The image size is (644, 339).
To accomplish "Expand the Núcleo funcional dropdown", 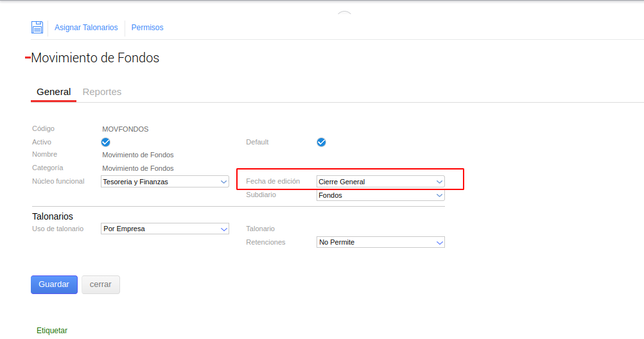I will 165,182.
